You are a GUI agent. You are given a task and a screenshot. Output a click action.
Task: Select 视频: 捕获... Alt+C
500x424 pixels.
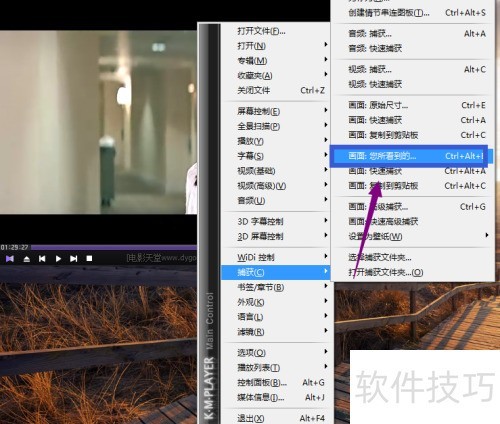[413, 69]
